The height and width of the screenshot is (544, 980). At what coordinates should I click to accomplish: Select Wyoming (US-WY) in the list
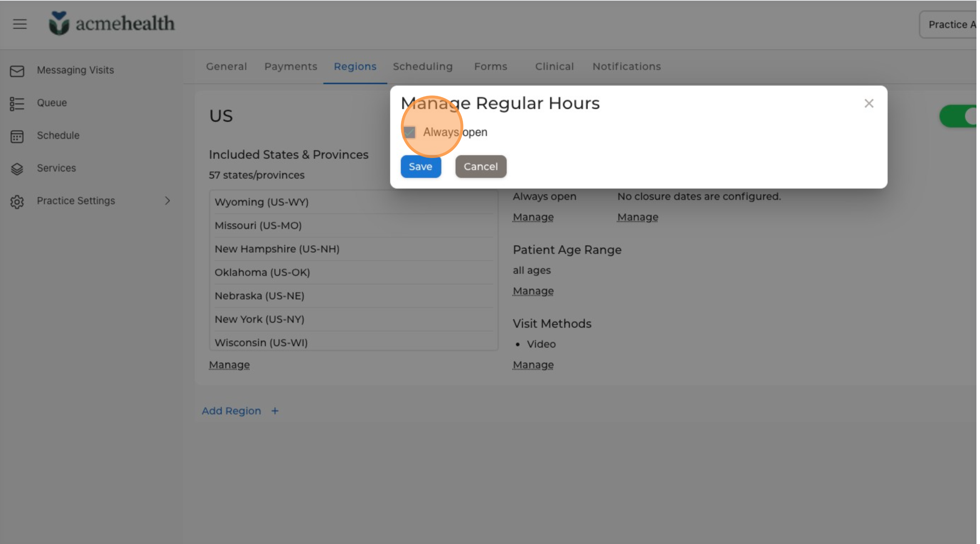coord(354,202)
